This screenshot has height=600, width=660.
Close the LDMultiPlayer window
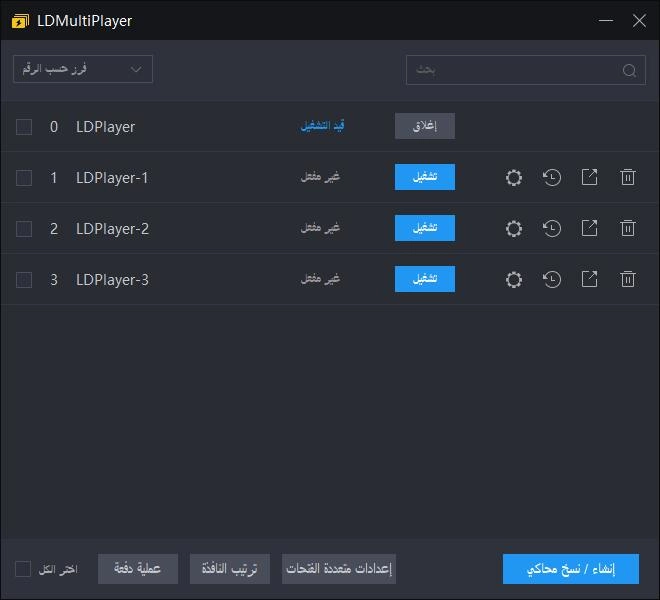tap(639, 20)
